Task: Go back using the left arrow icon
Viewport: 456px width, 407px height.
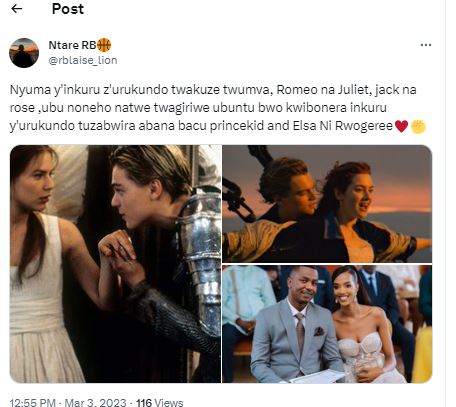Action: click(17, 9)
